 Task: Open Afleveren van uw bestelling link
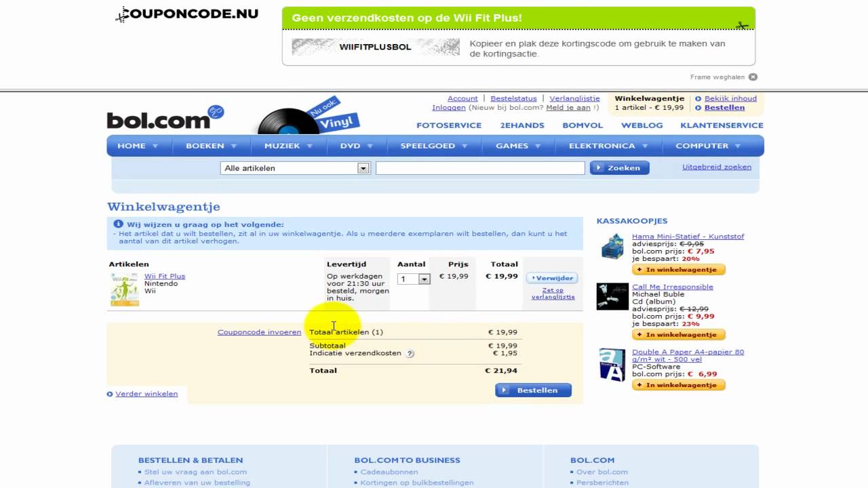(197, 483)
